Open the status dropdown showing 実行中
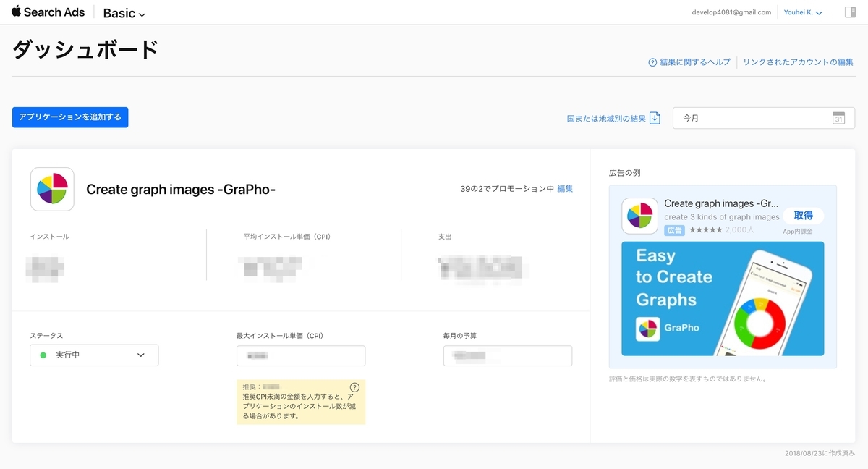868x469 pixels. pyautogui.click(x=94, y=355)
